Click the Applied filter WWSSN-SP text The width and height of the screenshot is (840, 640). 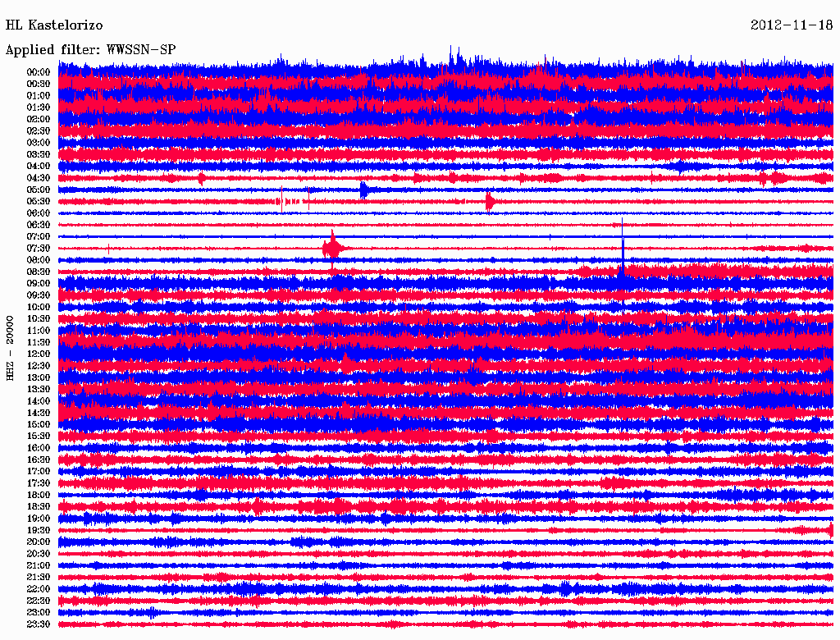(91, 50)
